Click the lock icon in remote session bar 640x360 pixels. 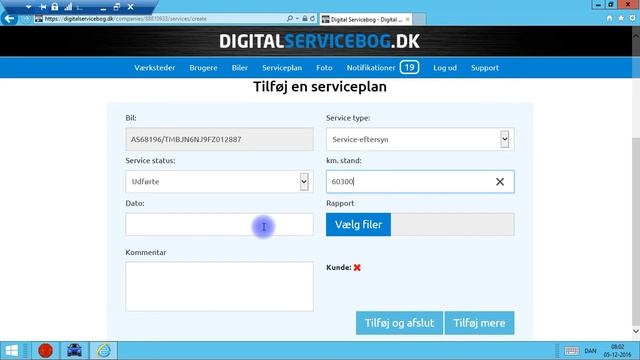click(x=55, y=7)
